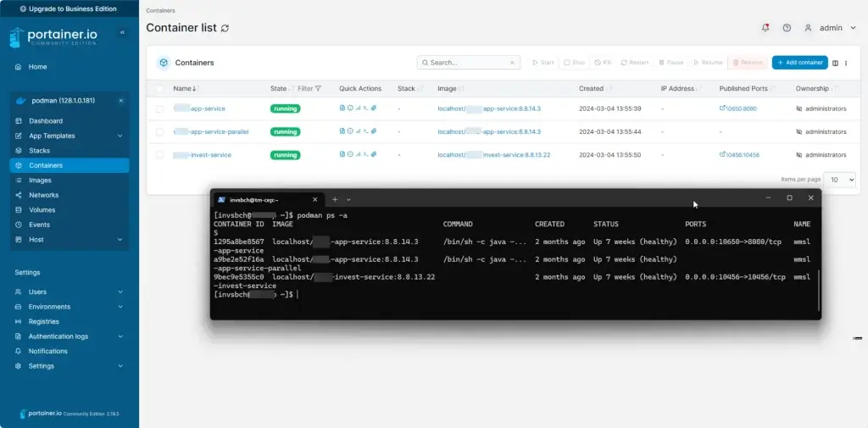The image size is (868, 428).
Task: Open Registries in sidebar
Action: (x=70, y=321)
